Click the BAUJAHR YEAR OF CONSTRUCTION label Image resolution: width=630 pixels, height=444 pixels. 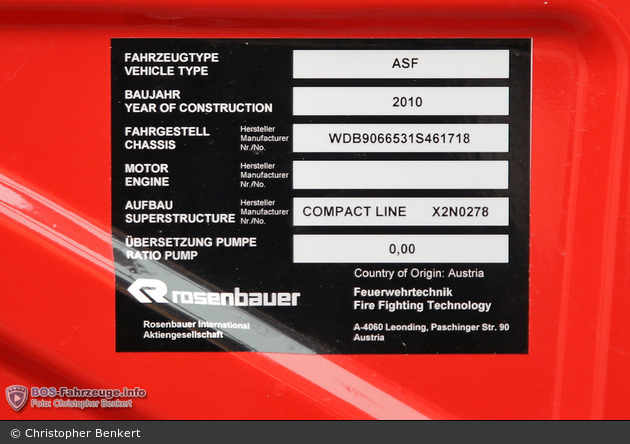click(x=198, y=101)
